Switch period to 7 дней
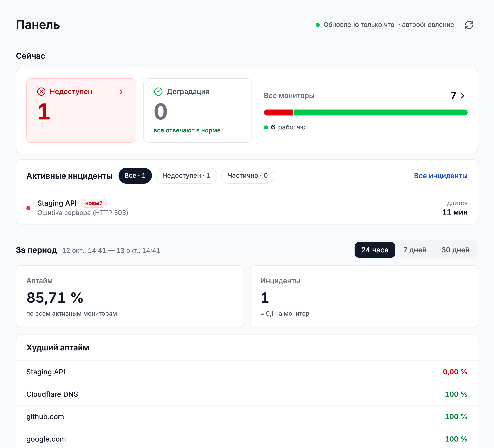Image resolution: width=494 pixels, height=448 pixels. [x=415, y=250]
